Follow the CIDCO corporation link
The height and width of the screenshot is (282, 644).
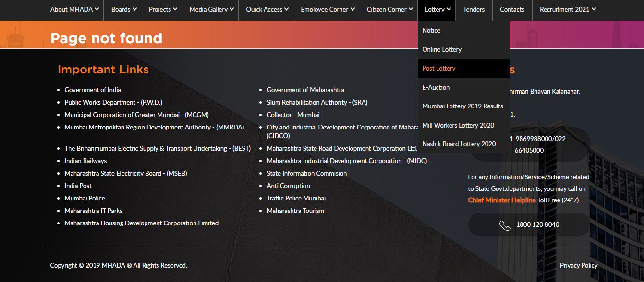(x=342, y=131)
